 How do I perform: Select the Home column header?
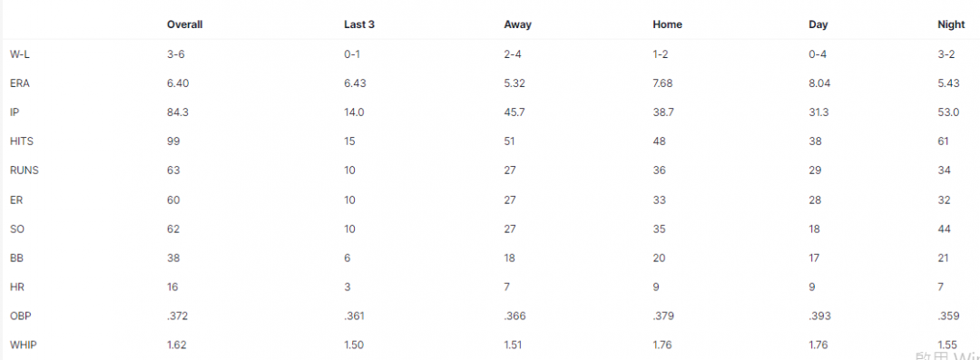pyautogui.click(x=668, y=25)
